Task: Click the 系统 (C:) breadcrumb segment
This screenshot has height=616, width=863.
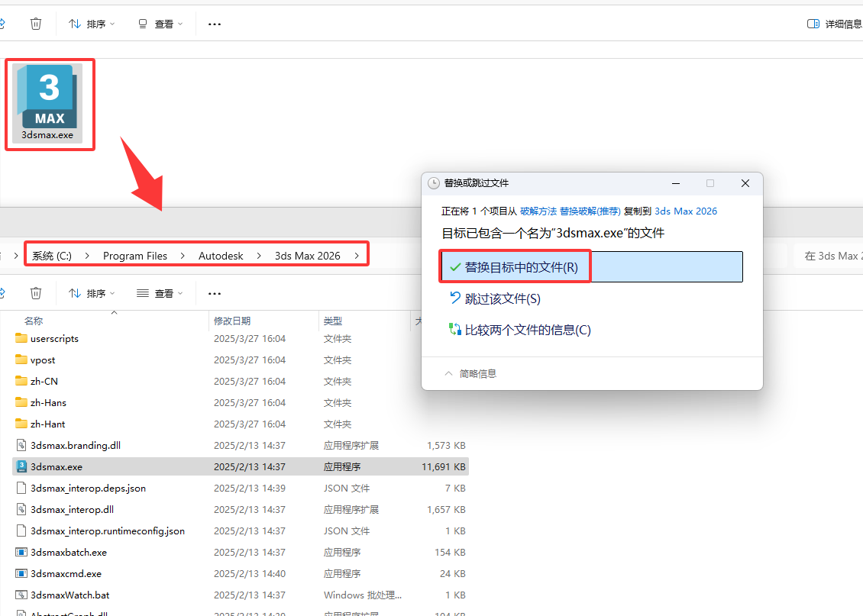Action: [52, 256]
